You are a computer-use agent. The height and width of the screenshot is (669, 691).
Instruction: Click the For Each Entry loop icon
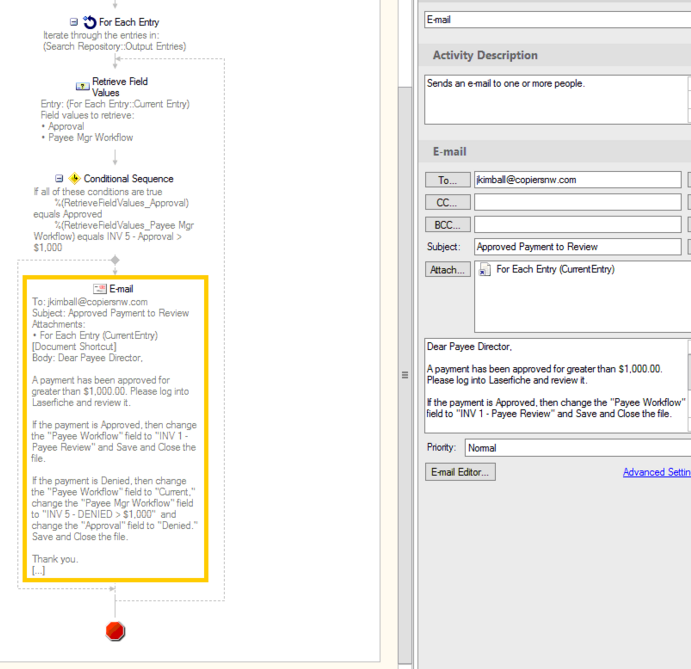point(89,22)
